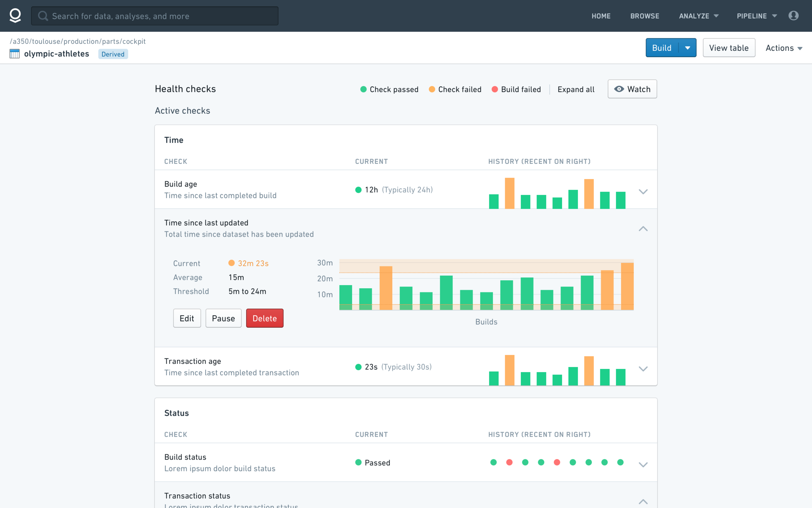Viewport: 812px width, 508px height.
Task: Expand the Transaction age row chevron
Action: (643, 369)
